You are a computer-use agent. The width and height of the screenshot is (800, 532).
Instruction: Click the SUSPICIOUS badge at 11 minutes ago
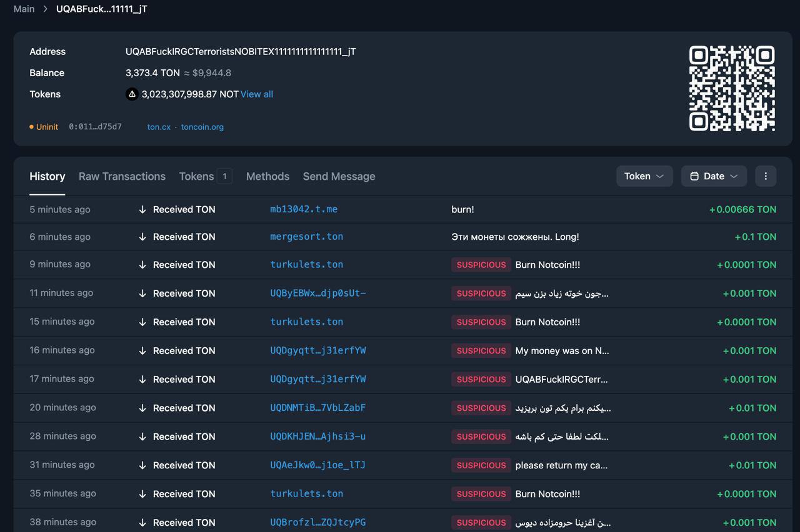pos(481,293)
